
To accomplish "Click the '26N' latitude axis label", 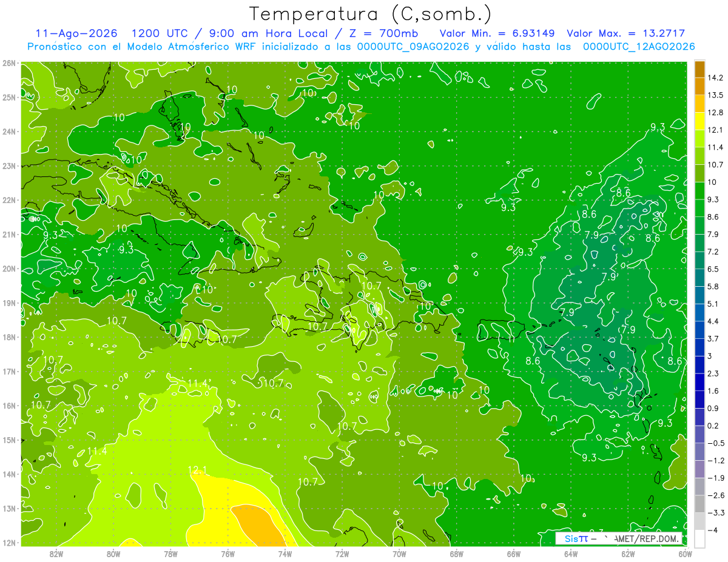I will coord(8,63).
